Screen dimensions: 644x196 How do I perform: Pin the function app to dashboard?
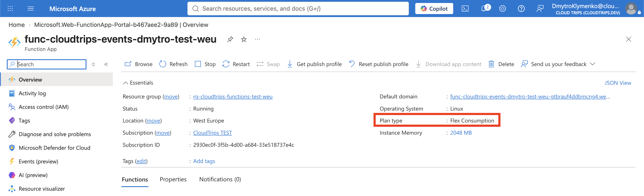(x=230, y=39)
